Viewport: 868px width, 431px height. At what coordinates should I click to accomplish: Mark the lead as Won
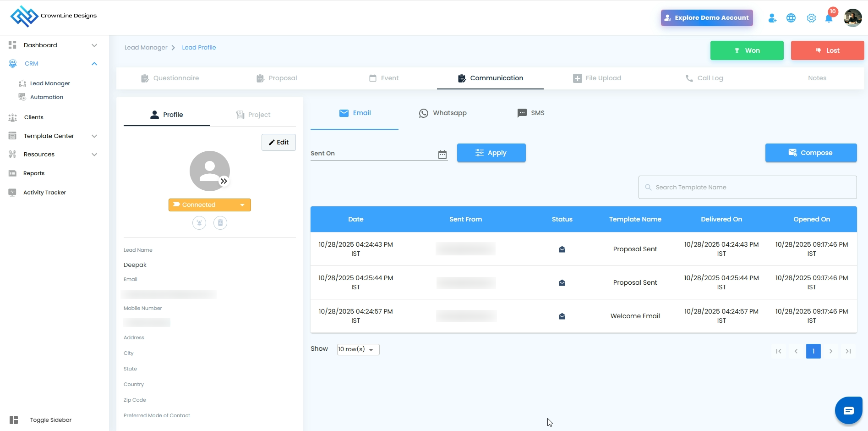(747, 50)
